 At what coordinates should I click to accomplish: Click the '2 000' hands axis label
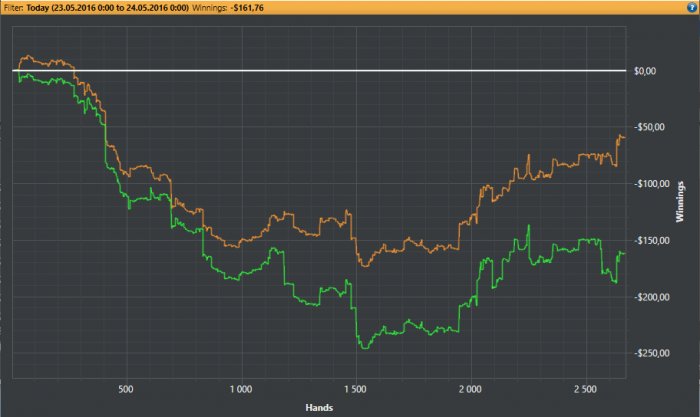tap(470, 389)
